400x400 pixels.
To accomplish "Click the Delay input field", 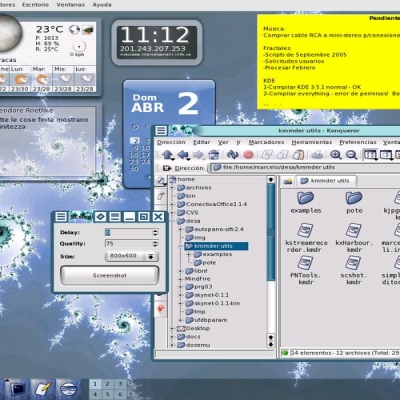I will 128,233.
